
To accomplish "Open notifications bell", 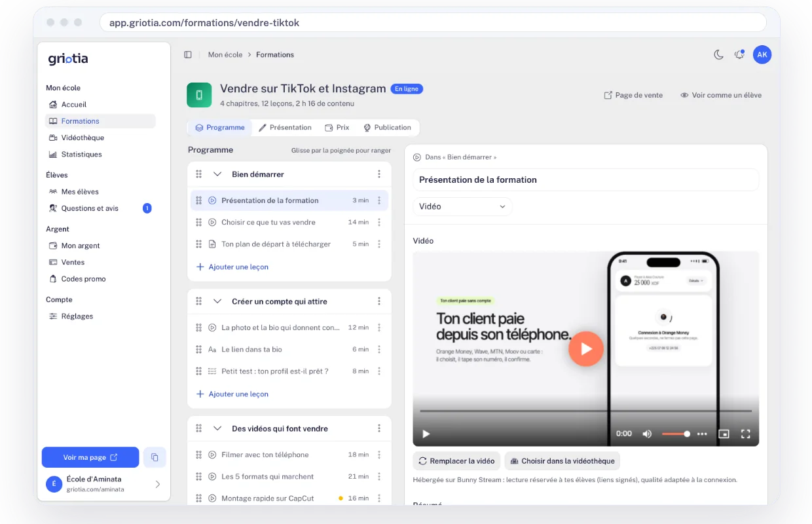I will [x=739, y=55].
